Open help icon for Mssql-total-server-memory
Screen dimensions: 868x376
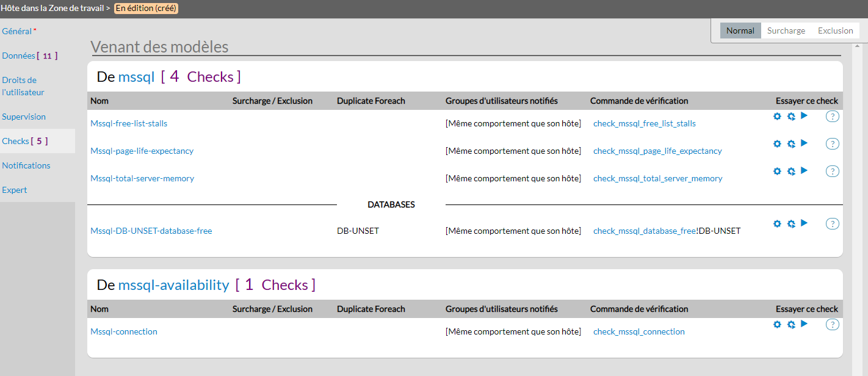832,172
